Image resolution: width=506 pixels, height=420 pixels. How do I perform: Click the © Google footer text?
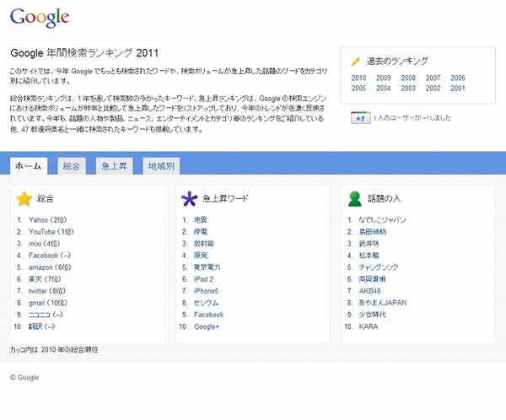24,377
